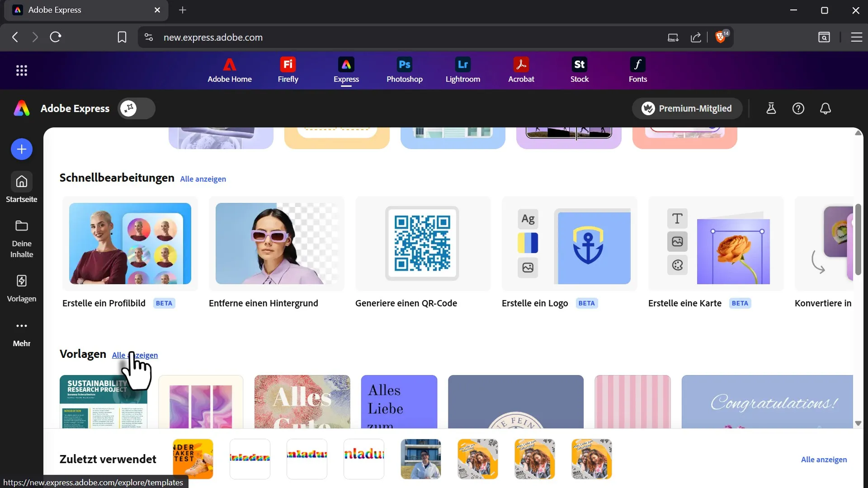Open the help question mark icon
This screenshot has width=868, height=488.
coord(798,108)
